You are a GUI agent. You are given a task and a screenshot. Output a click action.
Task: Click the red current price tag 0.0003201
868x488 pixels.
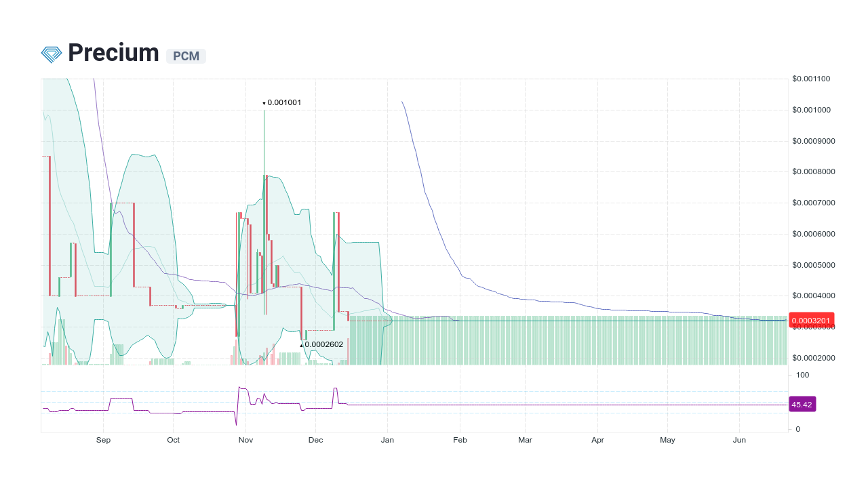pos(811,319)
